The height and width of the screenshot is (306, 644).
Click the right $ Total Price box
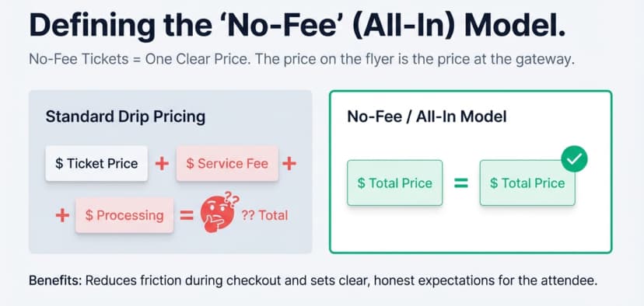[527, 183]
